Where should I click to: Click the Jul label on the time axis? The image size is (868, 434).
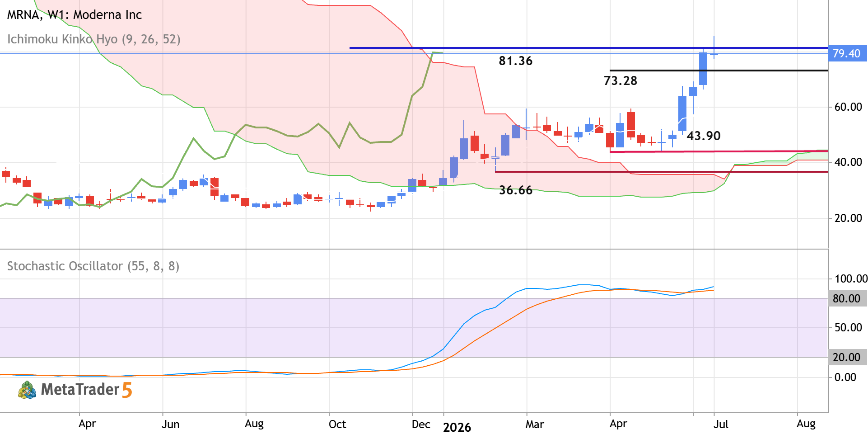721,425
